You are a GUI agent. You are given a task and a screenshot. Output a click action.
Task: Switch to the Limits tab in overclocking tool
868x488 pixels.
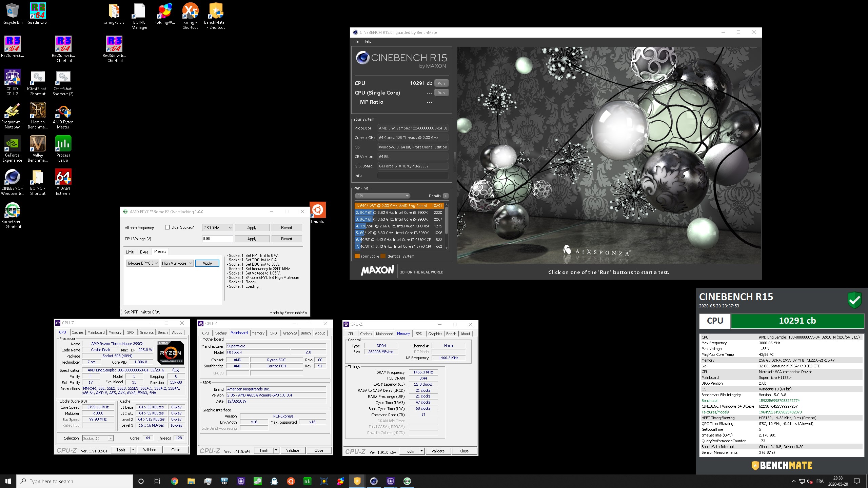130,252
